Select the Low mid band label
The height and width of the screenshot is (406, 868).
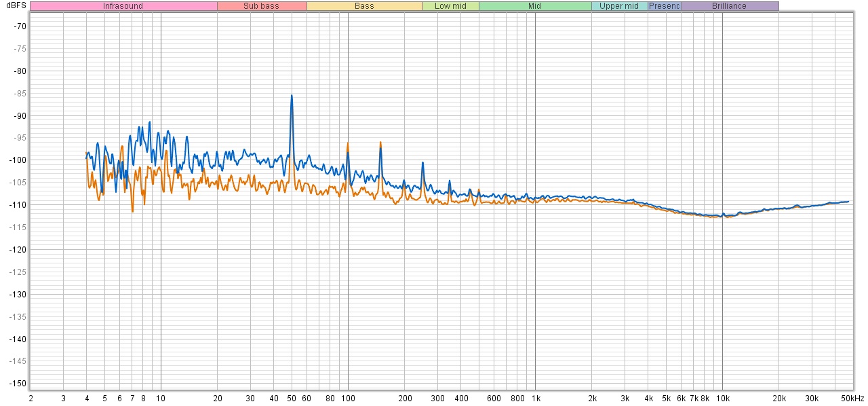pyautogui.click(x=450, y=6)
